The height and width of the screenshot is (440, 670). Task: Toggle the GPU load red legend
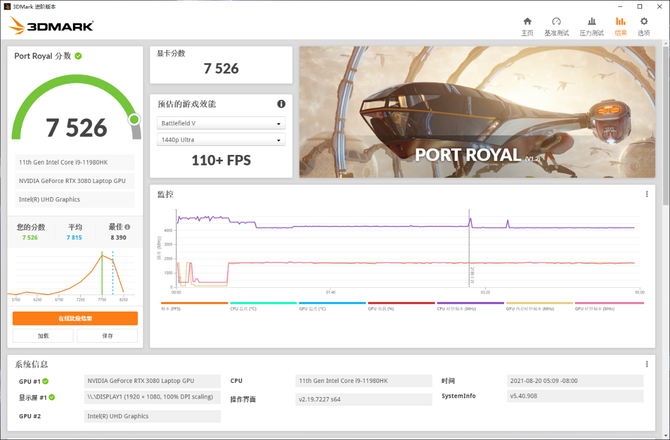coord(401,305)
